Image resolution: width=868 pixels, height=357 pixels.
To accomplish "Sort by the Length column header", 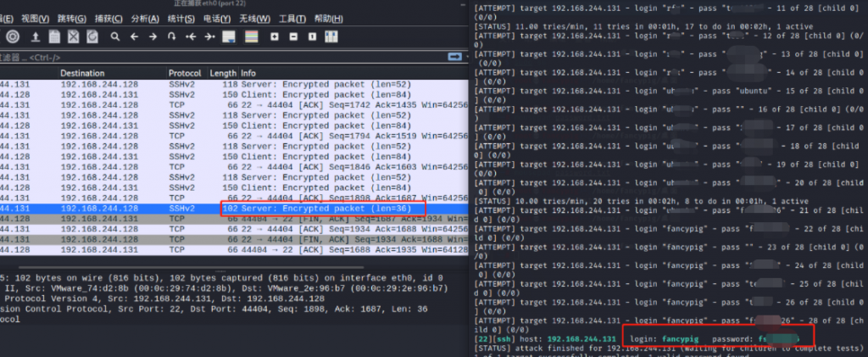I will click(x=223, y=73).
